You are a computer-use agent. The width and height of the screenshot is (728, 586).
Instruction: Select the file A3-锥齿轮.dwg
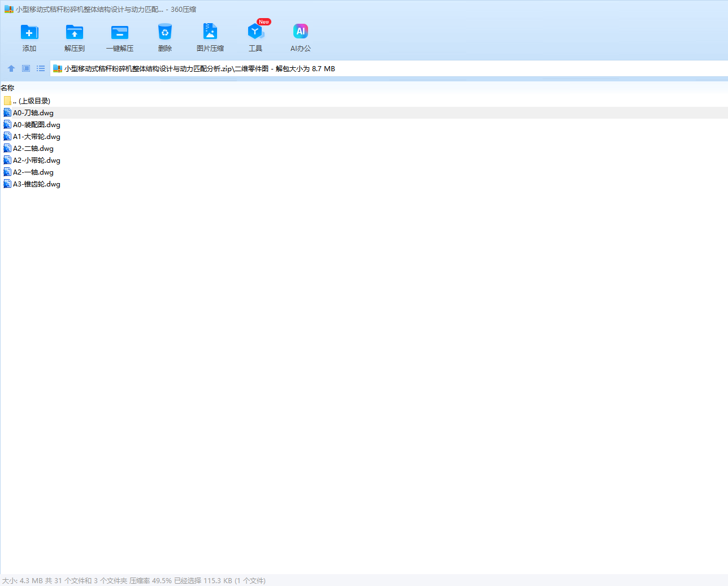[364, 184]
